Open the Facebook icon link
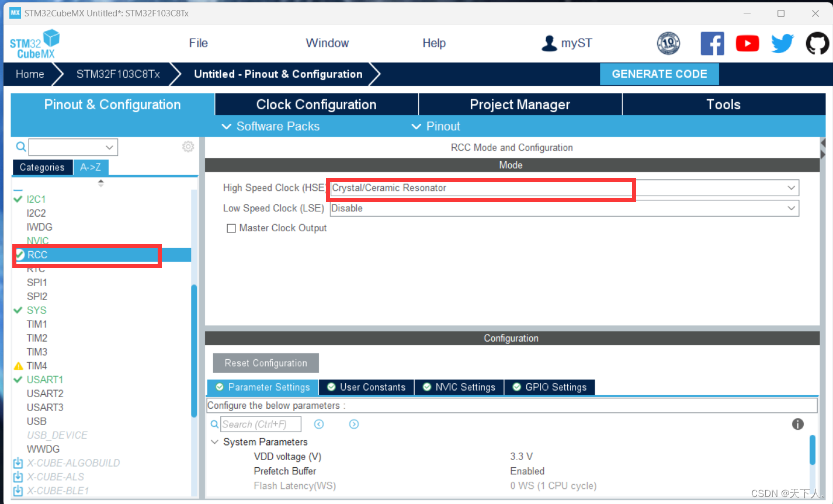833x504 pixels. tap(712, 44)
